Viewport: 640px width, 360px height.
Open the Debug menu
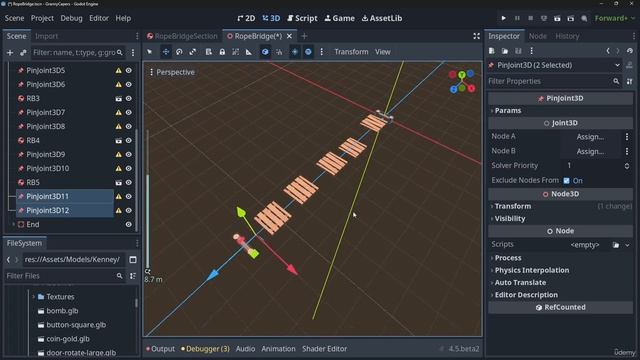tap(71, 18)
